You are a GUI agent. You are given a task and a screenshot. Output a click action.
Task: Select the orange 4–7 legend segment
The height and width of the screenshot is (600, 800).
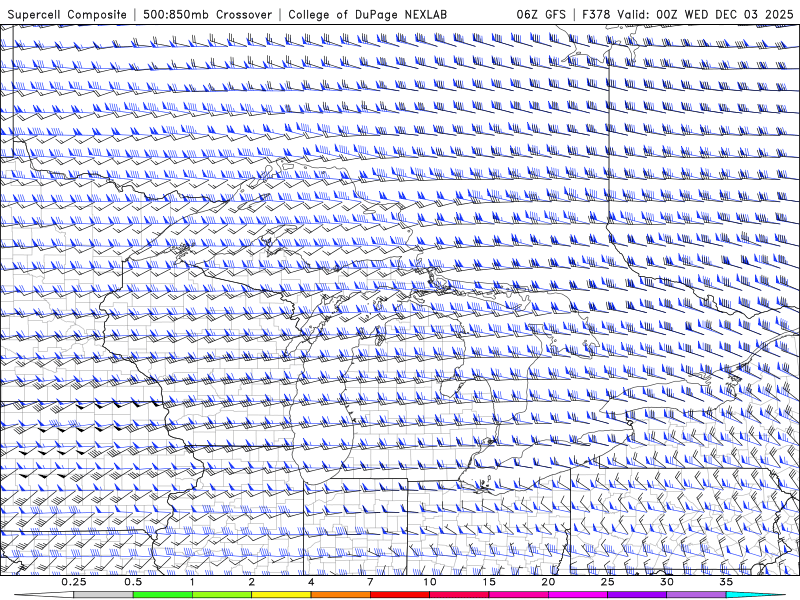[340, 595]
